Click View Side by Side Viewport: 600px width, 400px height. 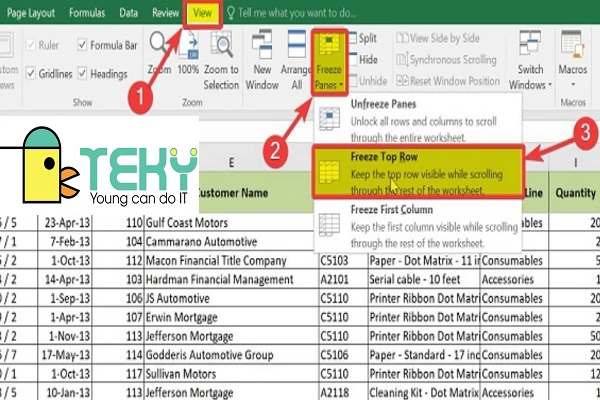coord(438,38)
